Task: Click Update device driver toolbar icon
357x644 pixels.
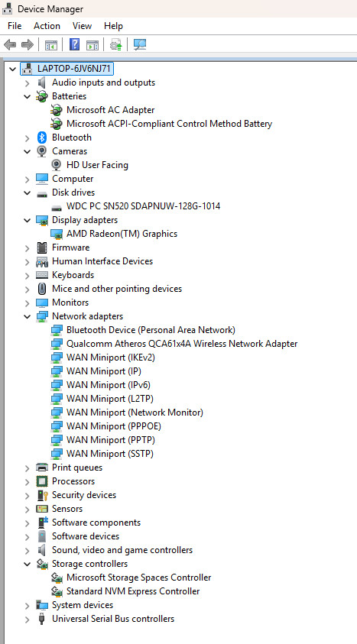Action: 116,44
